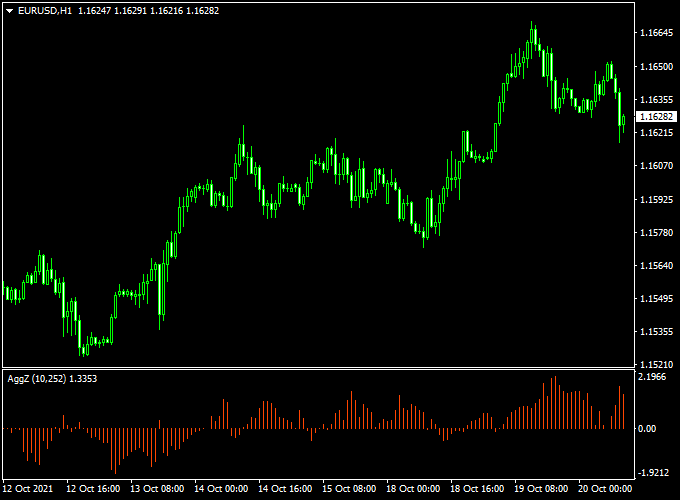Click price scale value 1.16500
This screenshot has width=680, height=500.
click(x=657, y=66)
